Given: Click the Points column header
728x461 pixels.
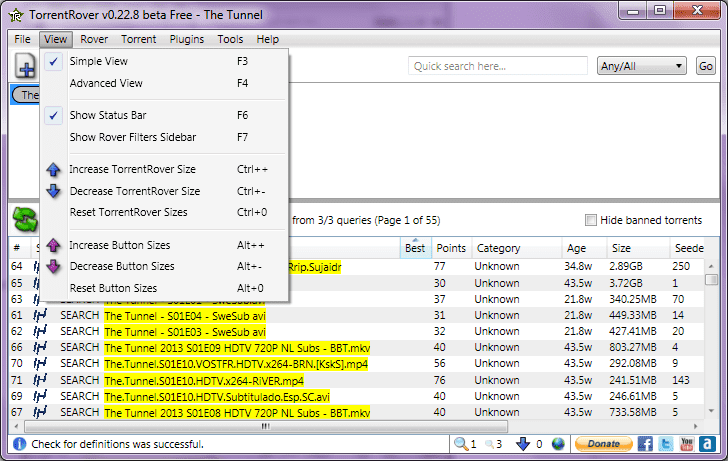Looking at the screenshot, I should 451,248.
